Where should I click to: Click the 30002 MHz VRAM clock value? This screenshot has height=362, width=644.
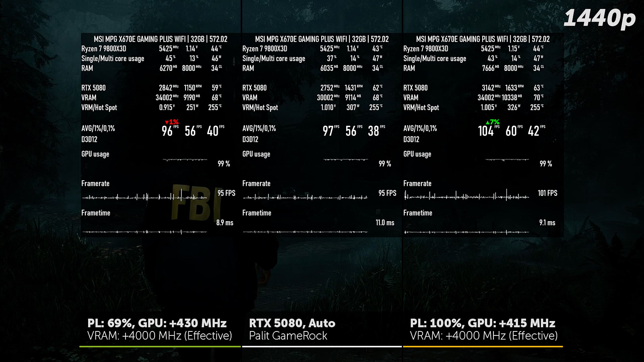328,98
